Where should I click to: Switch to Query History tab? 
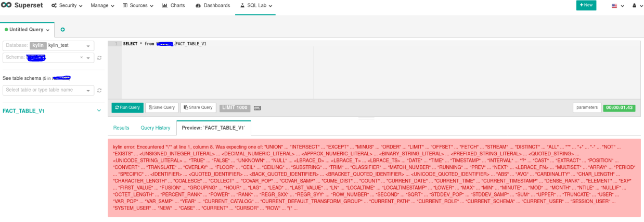pyautogui.click(x=156, y=128)
